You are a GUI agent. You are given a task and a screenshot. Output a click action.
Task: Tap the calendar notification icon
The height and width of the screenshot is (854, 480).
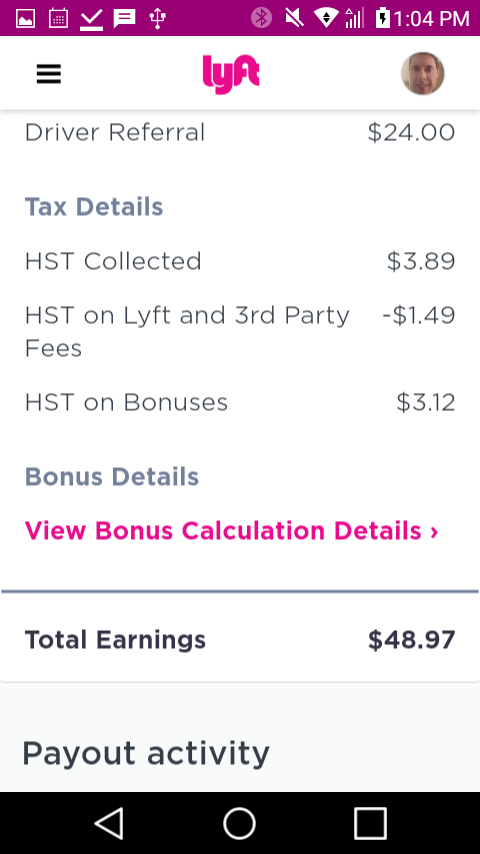click(58, 19)
